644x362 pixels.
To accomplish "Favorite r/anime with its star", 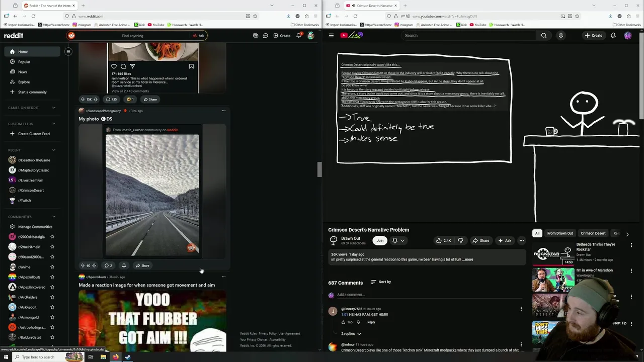I will click(x=52, y=267).
